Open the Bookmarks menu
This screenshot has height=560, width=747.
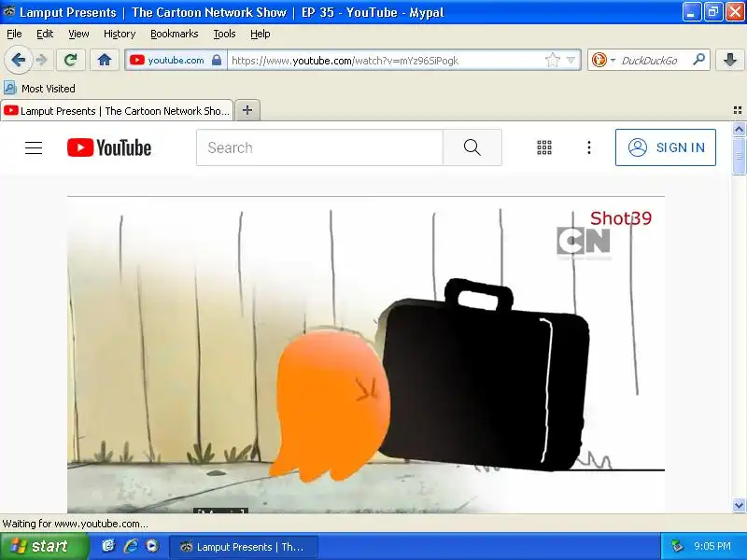[175, 34]
